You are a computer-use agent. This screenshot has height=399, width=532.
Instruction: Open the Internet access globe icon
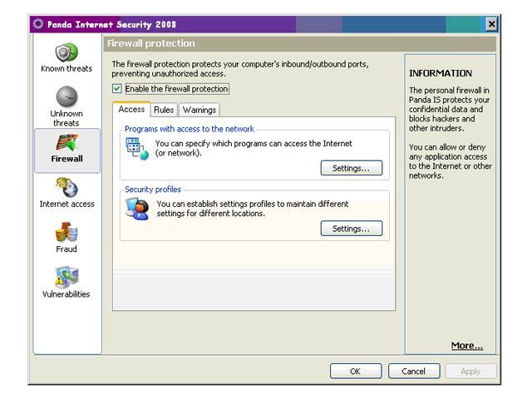66,188
